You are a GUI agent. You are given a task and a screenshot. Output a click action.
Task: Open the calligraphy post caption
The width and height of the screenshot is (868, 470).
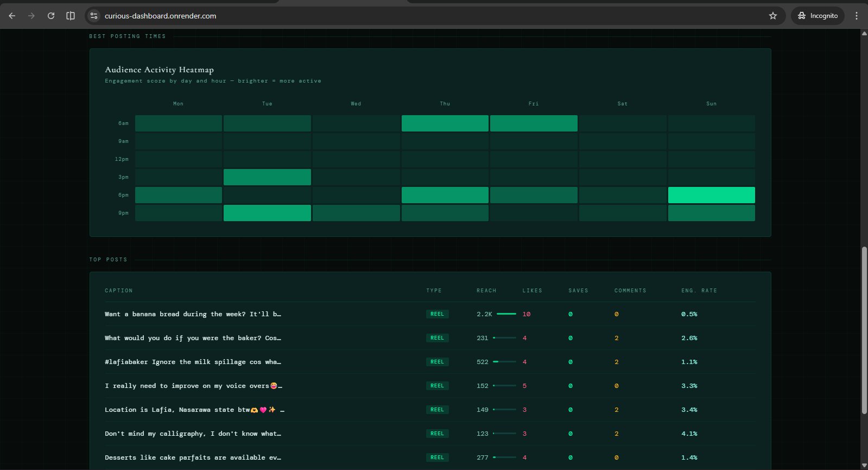[x=193, y=434]
